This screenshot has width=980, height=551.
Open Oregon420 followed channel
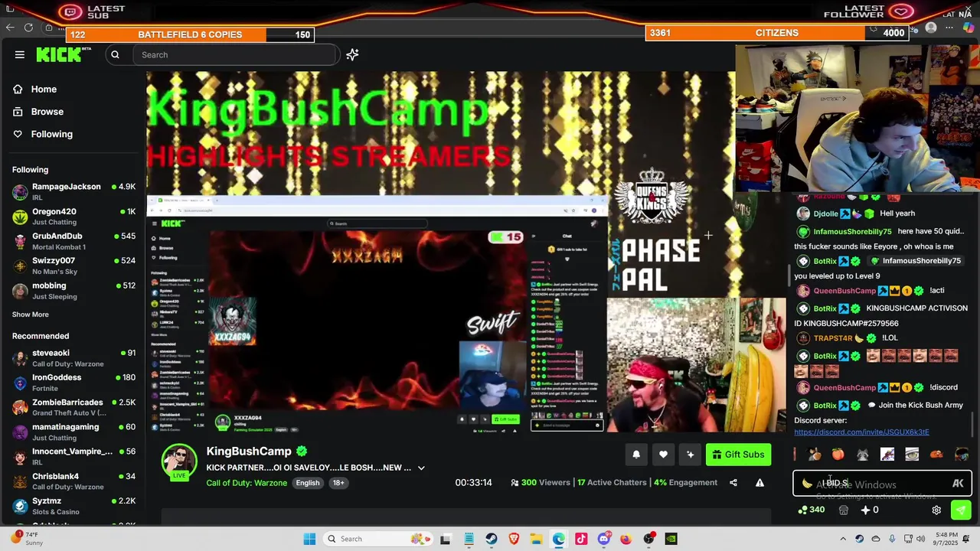(x=73, y=217)
